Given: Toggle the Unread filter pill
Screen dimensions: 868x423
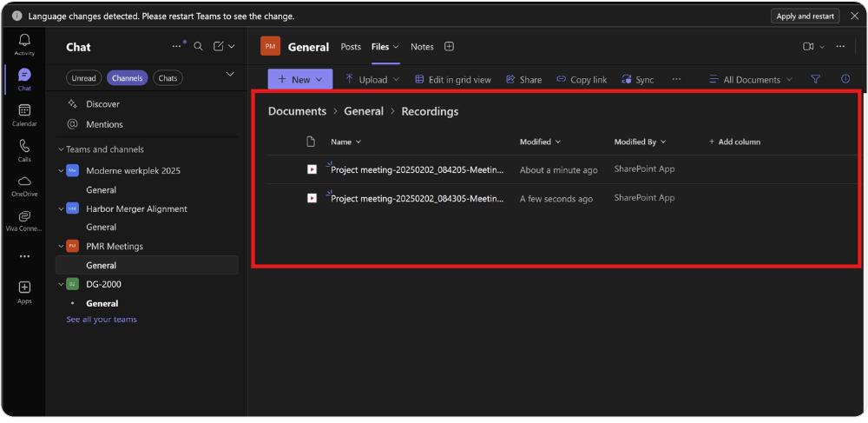Looking at the screenshot, I should (x=84, y=78).
